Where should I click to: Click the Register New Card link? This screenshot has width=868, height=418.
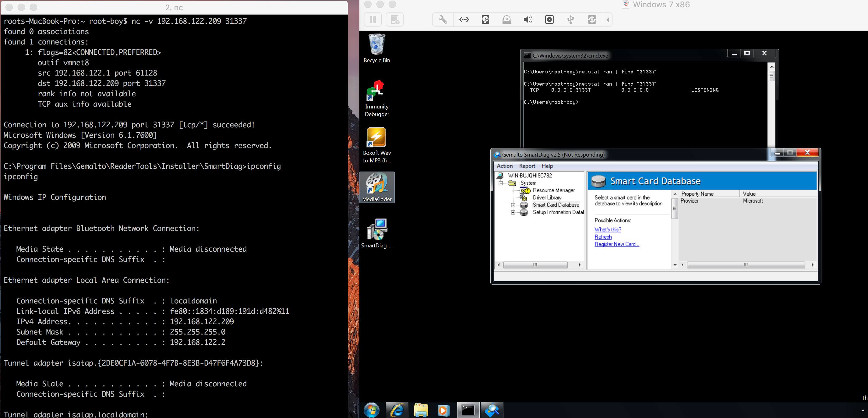[617, 244]
